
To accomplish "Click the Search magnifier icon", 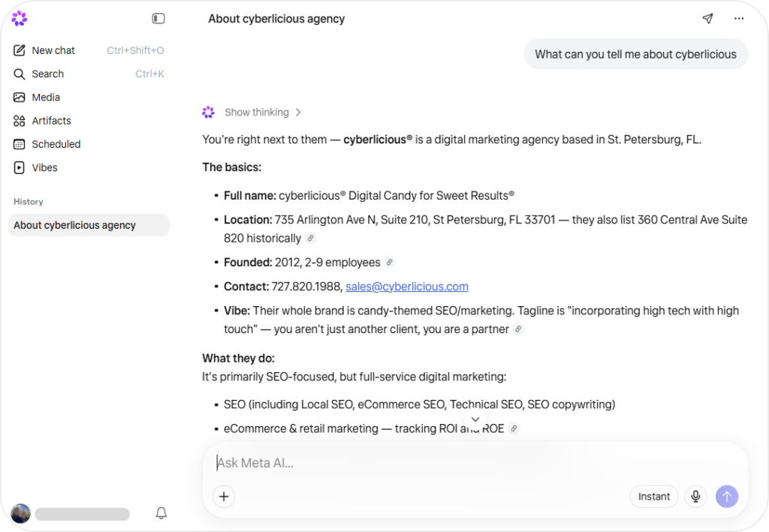I will click(19, 74).
